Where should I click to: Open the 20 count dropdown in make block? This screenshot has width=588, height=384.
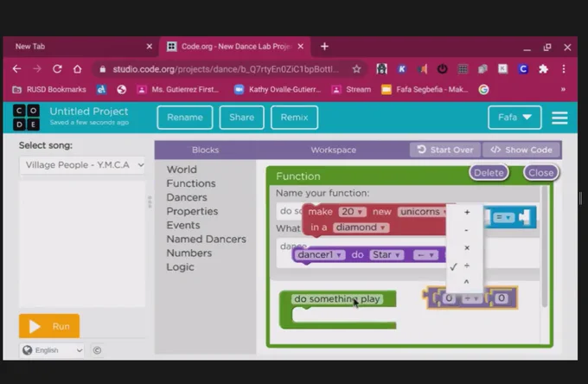point(352,212)
